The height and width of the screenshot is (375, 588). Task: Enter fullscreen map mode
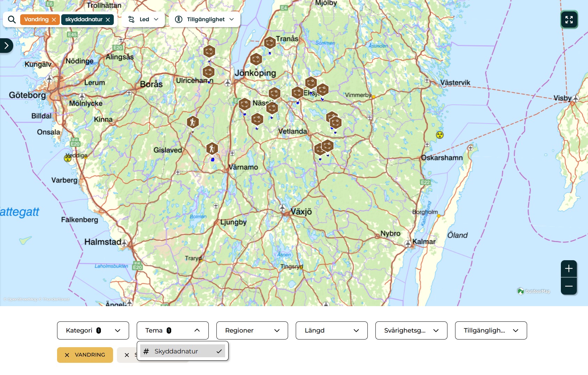tap(569, 19)
